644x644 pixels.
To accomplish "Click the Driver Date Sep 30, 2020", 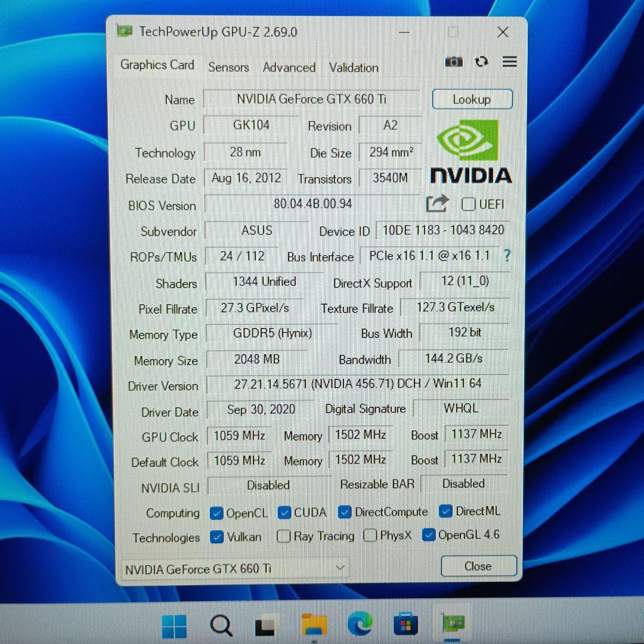I will [261, 409].
